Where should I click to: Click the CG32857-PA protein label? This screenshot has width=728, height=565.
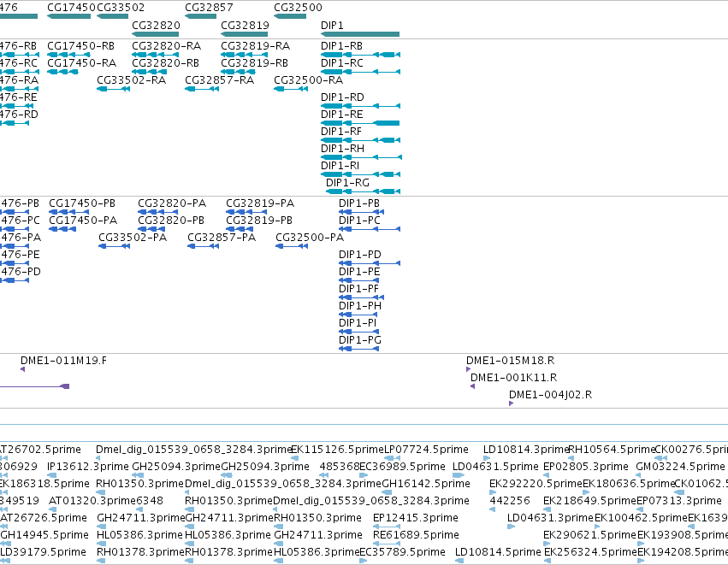[x=222, y=238]
